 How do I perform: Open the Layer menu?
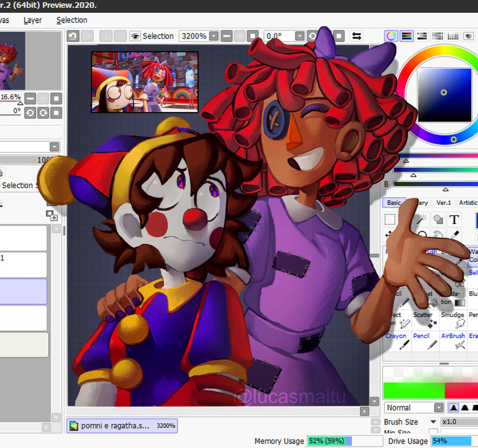tap(33, 20)
